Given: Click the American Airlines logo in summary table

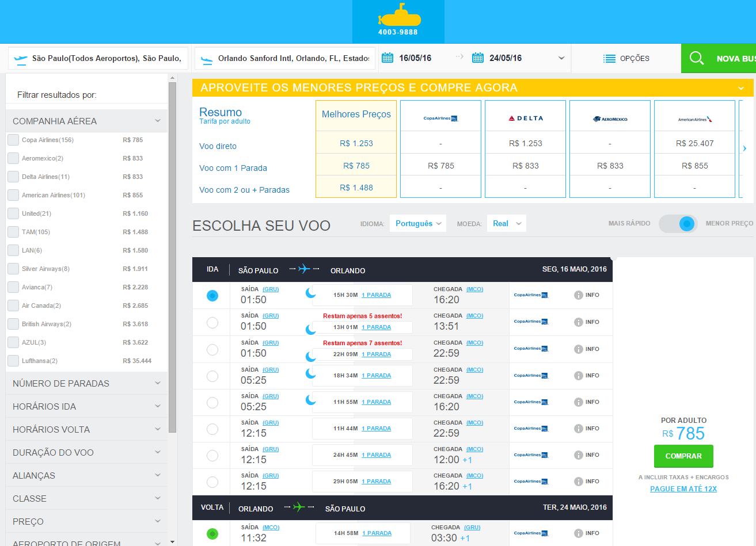Looking at the screenshot, I should click(695, 119).
